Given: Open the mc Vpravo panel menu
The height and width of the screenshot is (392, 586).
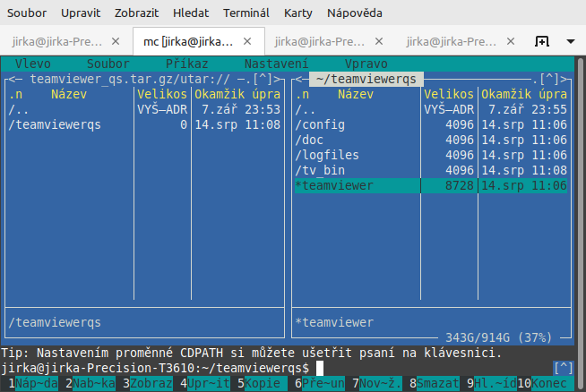Looking at the screenshot, I should (366, 64).
